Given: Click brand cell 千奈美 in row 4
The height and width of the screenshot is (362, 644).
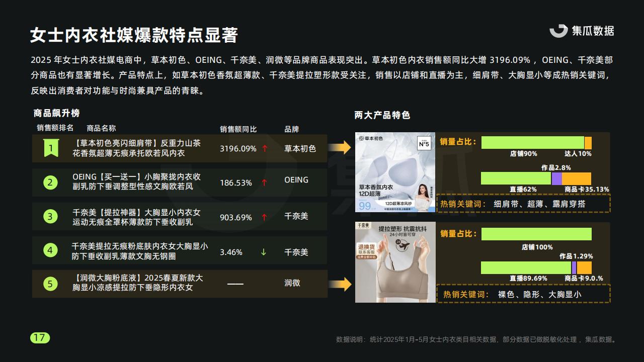Looking at the screenshot, I should point(296,252).
